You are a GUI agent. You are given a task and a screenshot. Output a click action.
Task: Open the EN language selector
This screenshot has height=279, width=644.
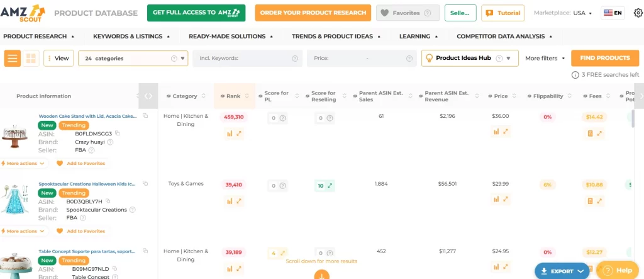pos(613,13)
